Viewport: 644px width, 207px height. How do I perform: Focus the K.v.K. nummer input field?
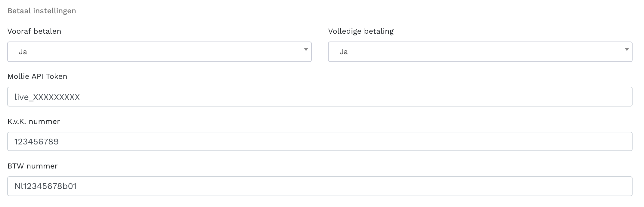(x=320, y=141)
